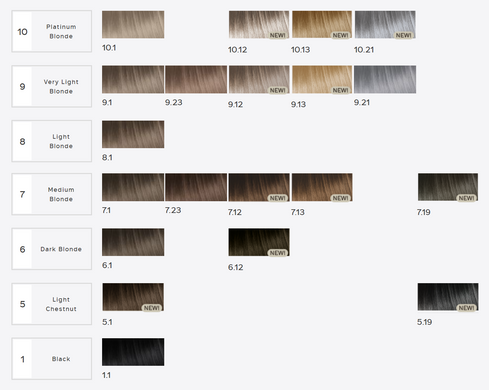This screenshot has width=489, height=390.
Task: Click the "5.1" shade label
Action: pyautogui.click(x=107, y=322)
